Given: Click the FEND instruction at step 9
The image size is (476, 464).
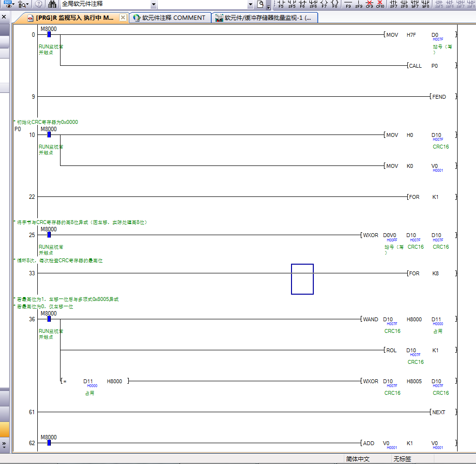Looking at the screenshot, I should [x=439, y=97].
